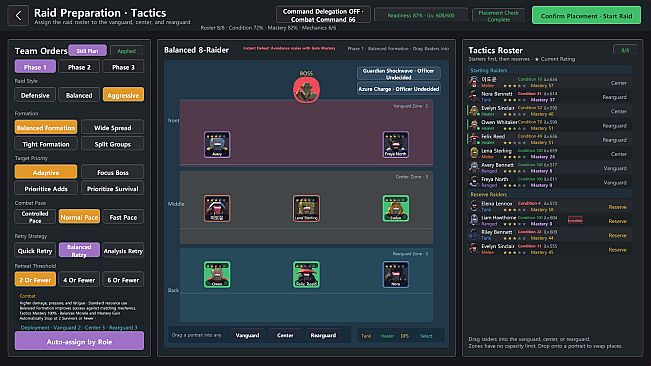This screenshot has width=651, height=366.
Task: Click the Center zone button below the field
Action: point(285,335)
